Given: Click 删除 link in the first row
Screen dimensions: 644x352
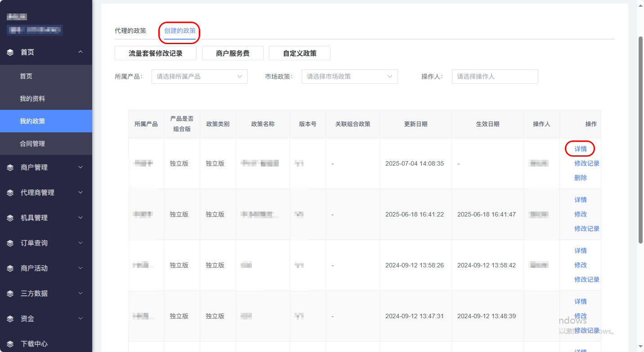Looking at the screenshot, I should [581, 178].
